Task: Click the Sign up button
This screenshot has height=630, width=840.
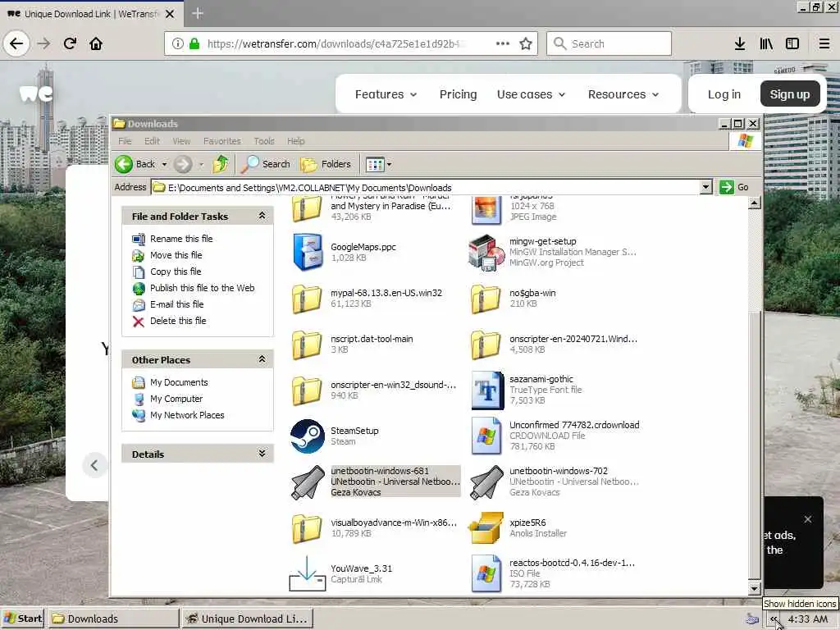Action: (x=790, y=94)
